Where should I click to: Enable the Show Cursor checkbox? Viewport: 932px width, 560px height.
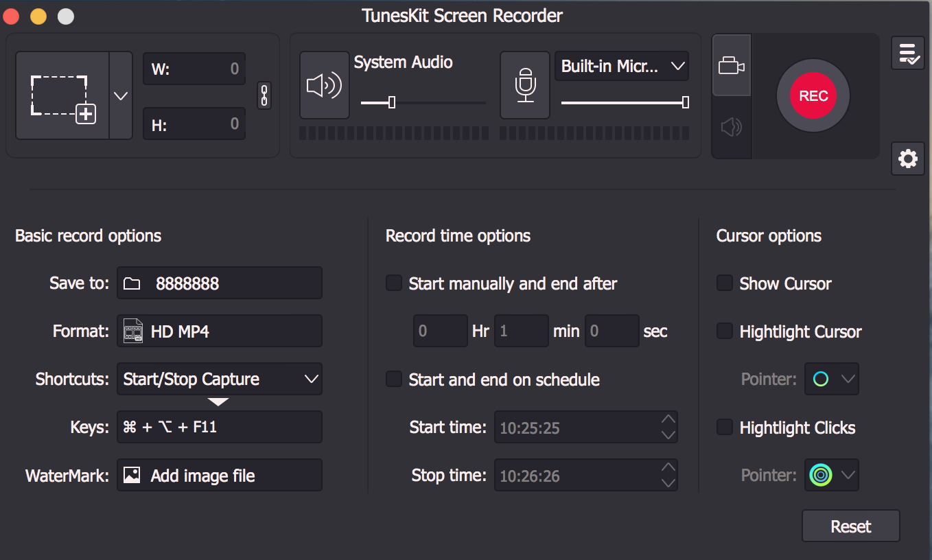pyautogui.click(x=725, y=283)
